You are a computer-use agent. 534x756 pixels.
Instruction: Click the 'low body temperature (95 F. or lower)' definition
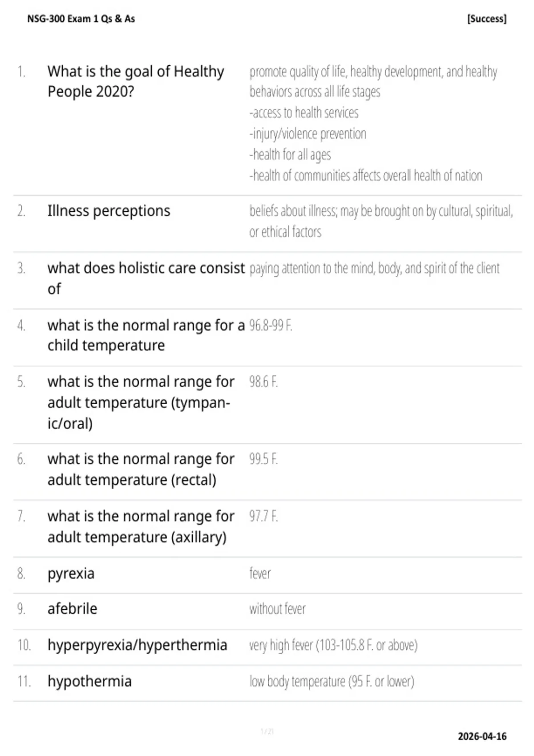tap(332, 681)
